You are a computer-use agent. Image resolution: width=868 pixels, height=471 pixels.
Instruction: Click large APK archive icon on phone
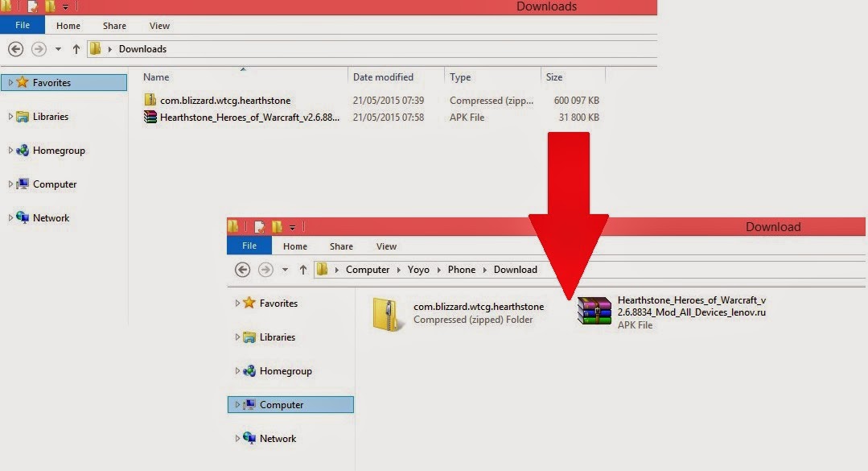[594, 310]
